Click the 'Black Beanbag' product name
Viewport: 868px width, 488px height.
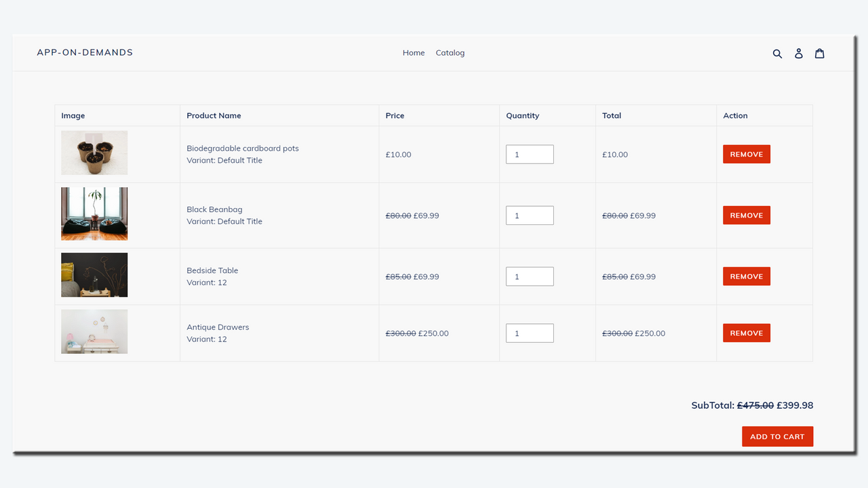coord(214,209)
